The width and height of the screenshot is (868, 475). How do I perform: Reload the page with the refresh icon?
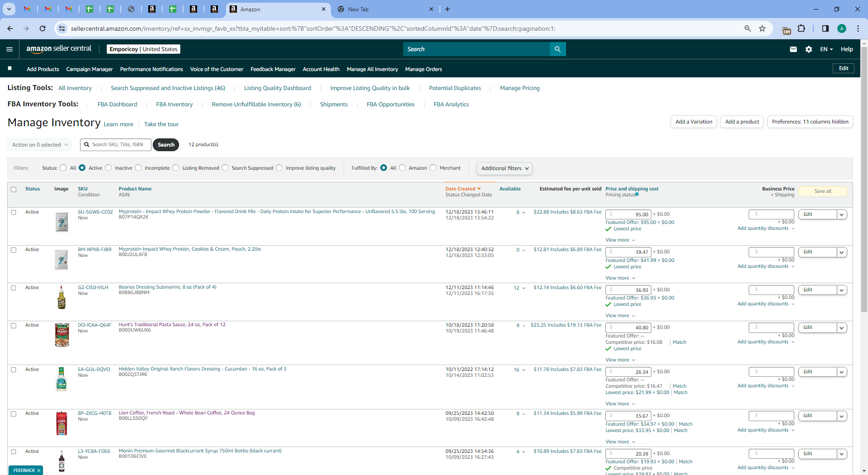(x=42, y=28)
